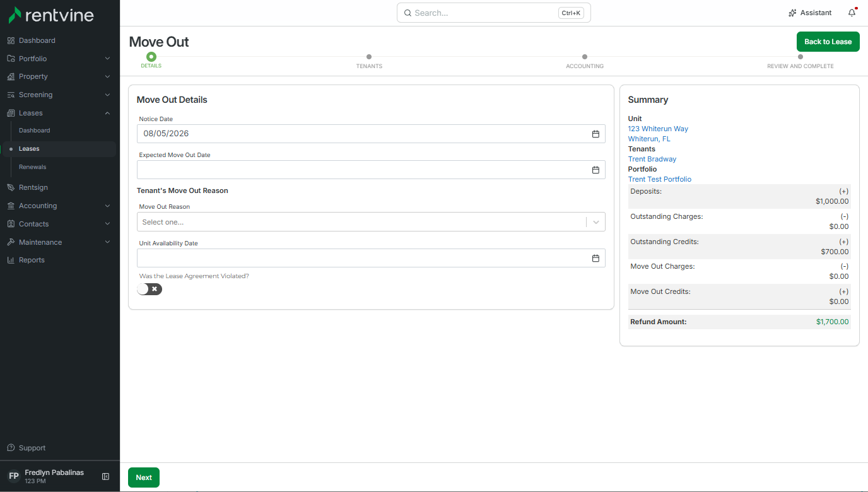Toggle Lease Agreement Violated switch

[x=150, y=289]
